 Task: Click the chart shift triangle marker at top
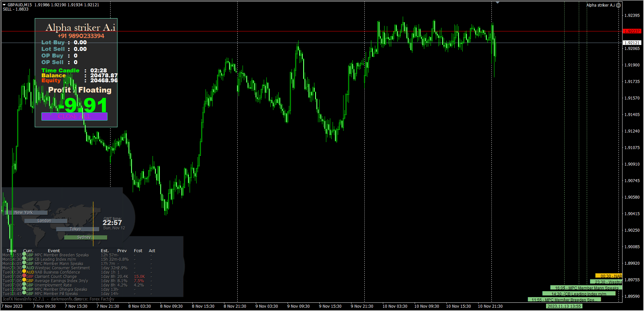[x=497, y=3]
